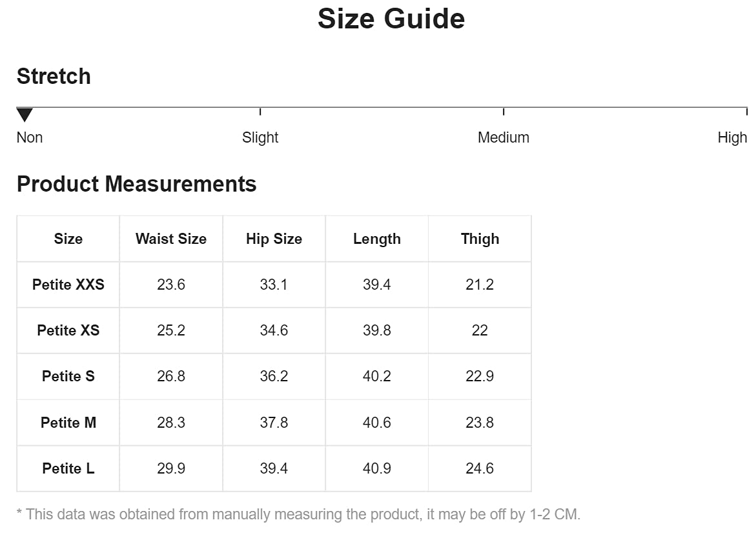Click the Medium tick on stretch scale
Screen dimensions: 756x540
point(504,112)
